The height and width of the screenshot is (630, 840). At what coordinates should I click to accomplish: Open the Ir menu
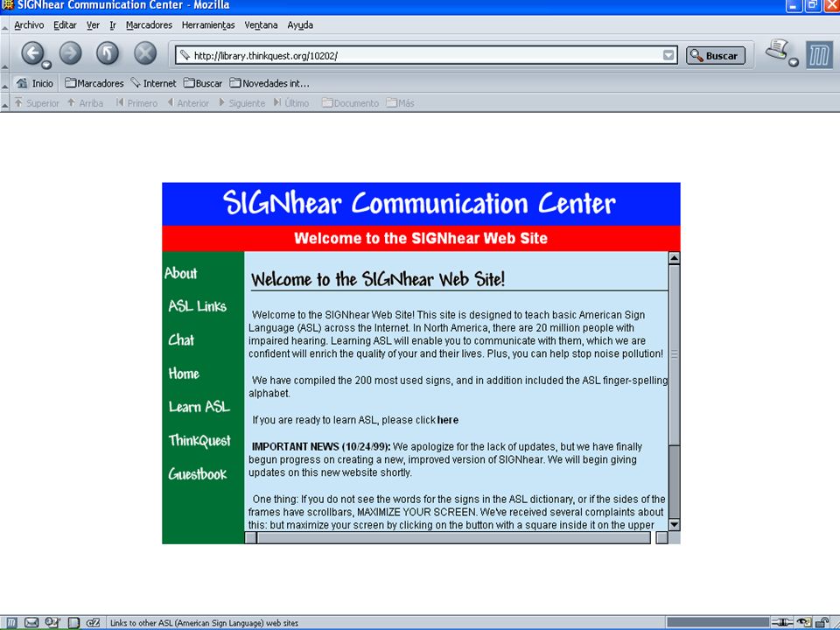pos(113,25)
